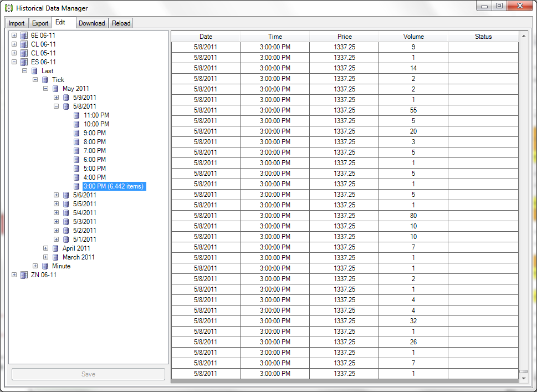The width and height of the screenshot is (537, 392).
Task: Click the icon beside 3:00 PM item
Action: coord(76,186)
